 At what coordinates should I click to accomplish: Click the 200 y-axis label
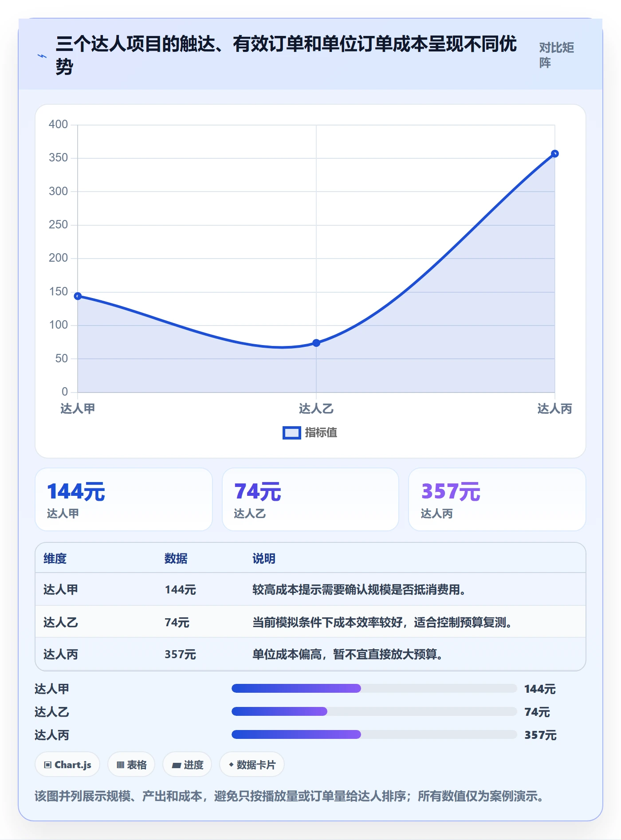[x=58, y=258]
